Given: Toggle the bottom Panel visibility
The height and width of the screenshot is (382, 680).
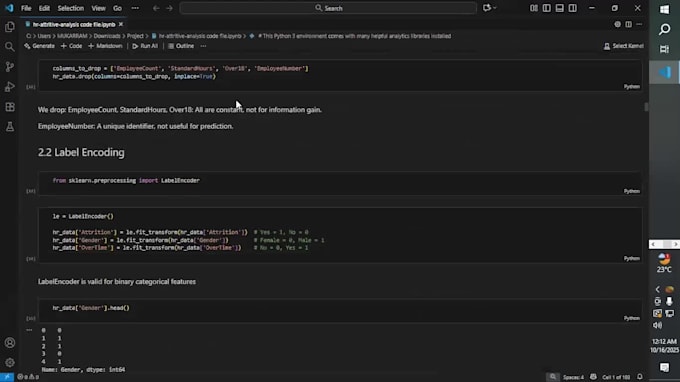Looking at the screenshot, I should 560,8.
